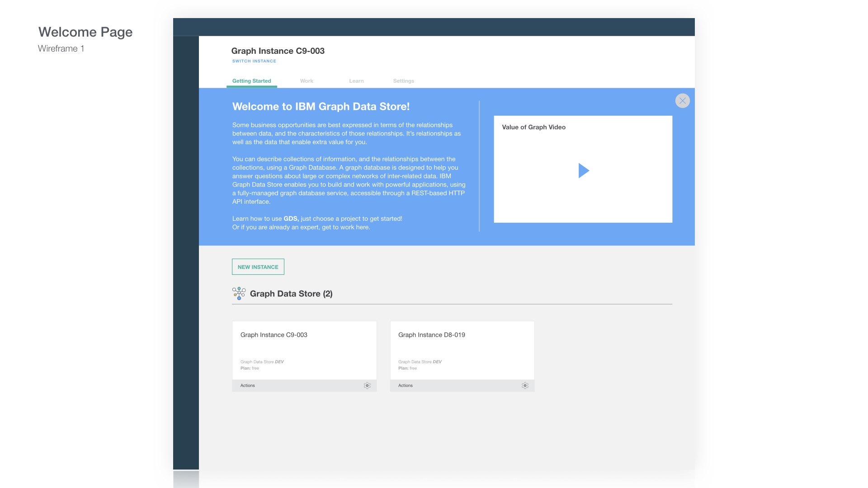Open Actions on Graph Instance D8-019 card

pyautogui.click(x=406, y=385)
